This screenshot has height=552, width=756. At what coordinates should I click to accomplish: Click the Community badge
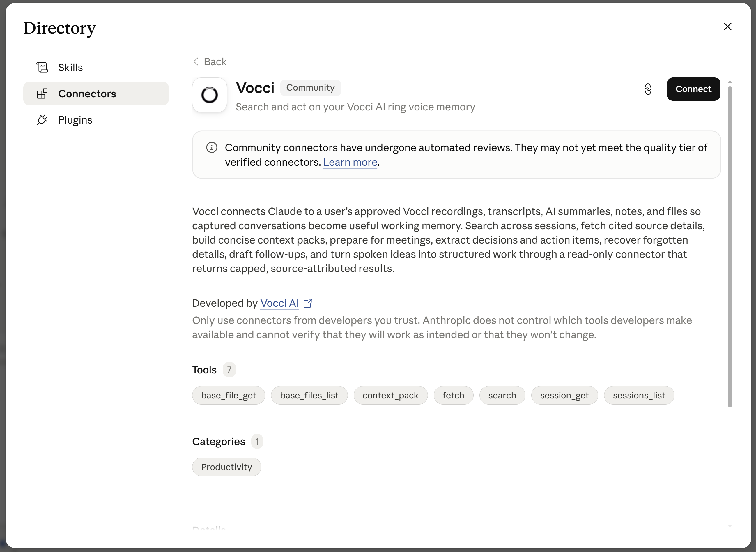click(310, 88)
